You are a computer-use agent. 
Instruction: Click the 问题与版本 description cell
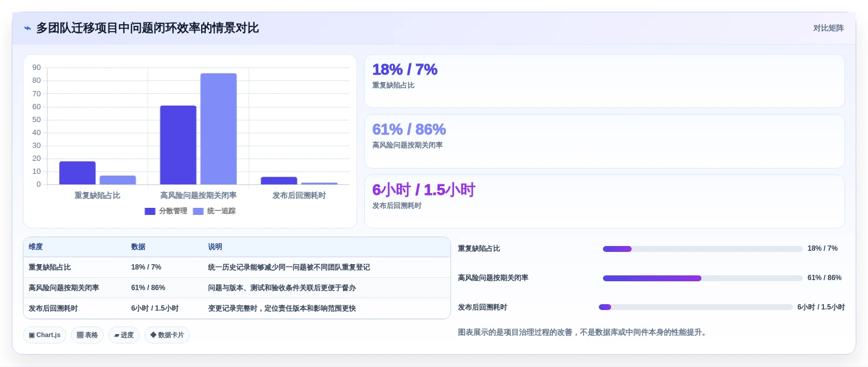[282, 288]
